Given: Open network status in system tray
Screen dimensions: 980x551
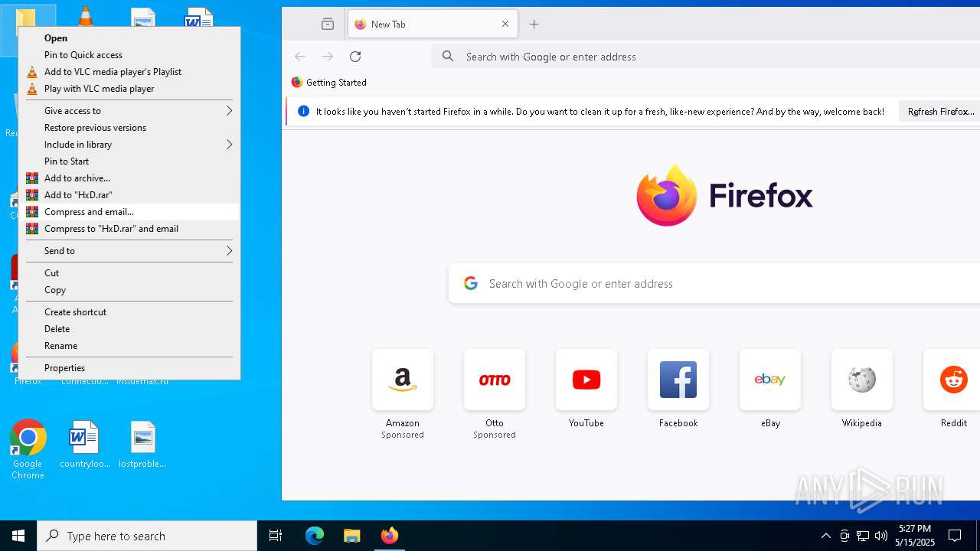Looking at the screenshot, I should coord(863,536).
